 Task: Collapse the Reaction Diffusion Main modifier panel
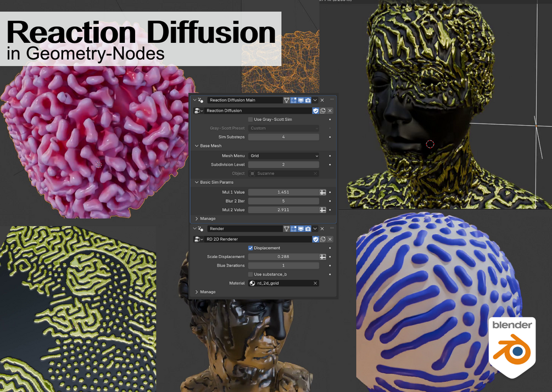(x=194, y=100)
